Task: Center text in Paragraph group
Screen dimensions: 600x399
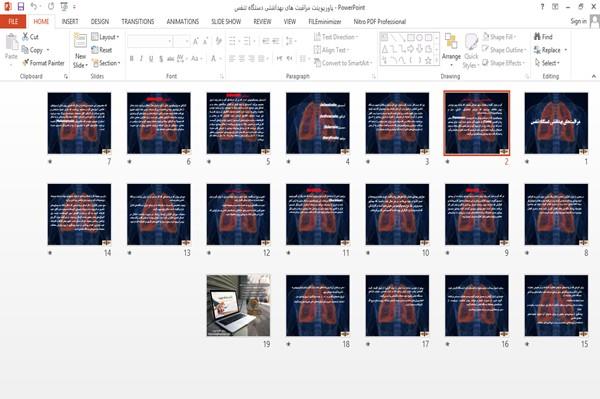Action: click(x=242, y=59)
